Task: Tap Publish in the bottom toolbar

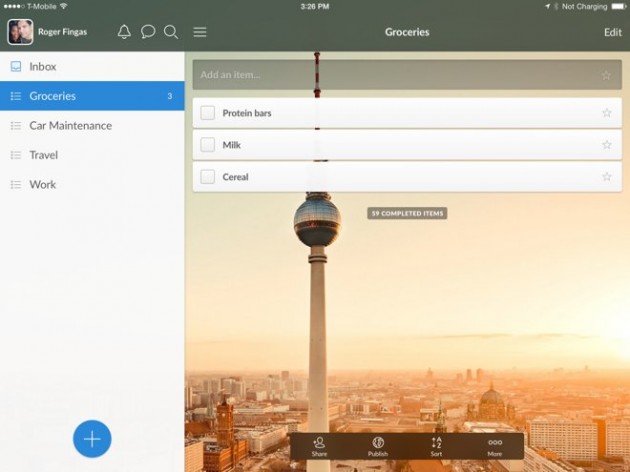Action: coord(378,447)
